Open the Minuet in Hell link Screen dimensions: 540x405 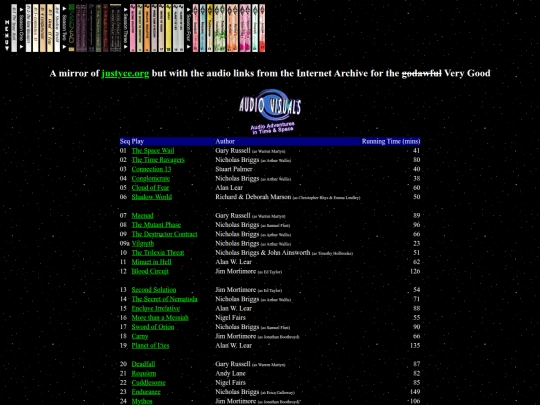click(x=151, y=262)
